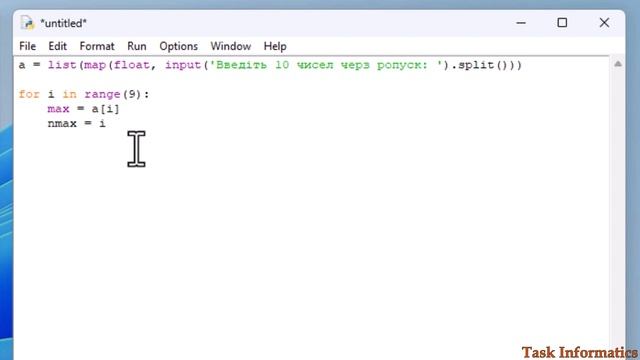Image resolution: width=640 pixels, height=360 pixels.
Task: Open the Edit menu
Action: 58,46
